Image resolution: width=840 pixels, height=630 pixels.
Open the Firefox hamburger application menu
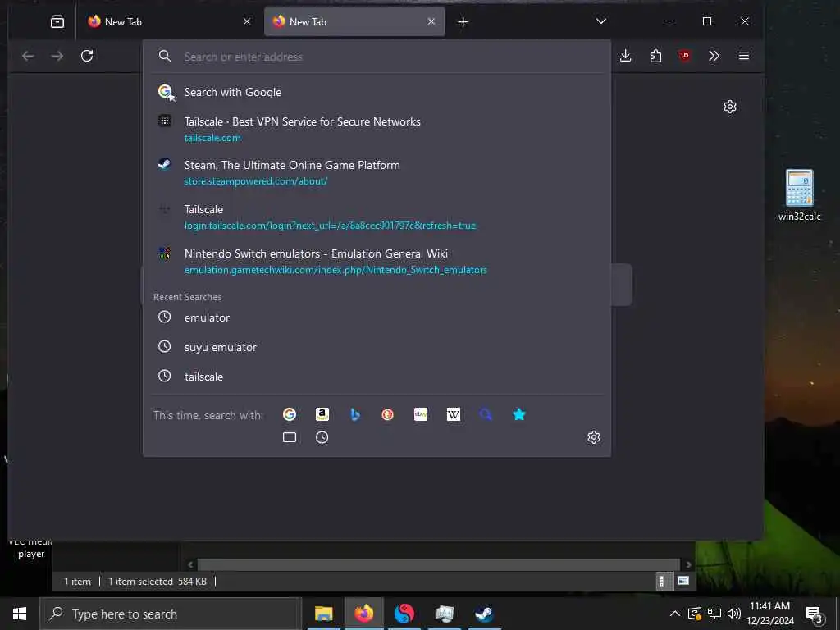coord(743,56)
